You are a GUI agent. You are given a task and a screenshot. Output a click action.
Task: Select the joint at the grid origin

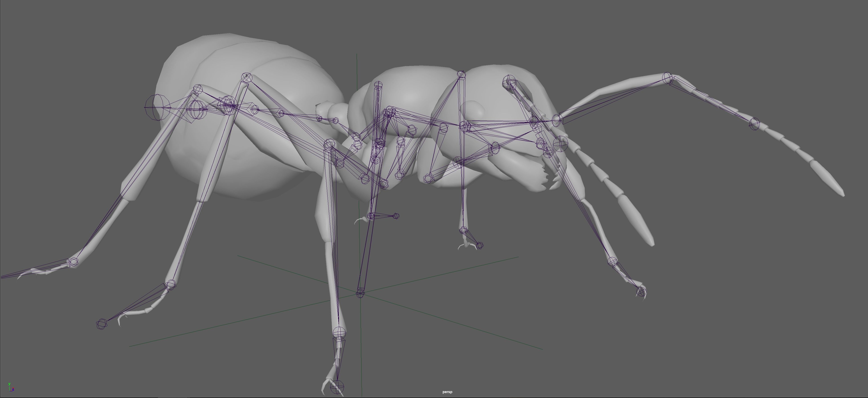point(360,293)
